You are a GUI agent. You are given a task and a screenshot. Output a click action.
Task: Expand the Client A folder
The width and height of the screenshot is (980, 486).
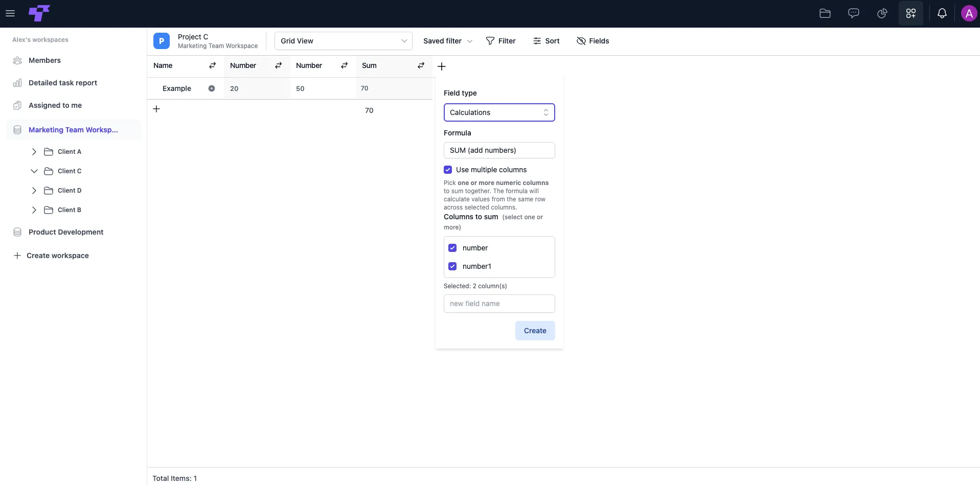coord(34,152)
